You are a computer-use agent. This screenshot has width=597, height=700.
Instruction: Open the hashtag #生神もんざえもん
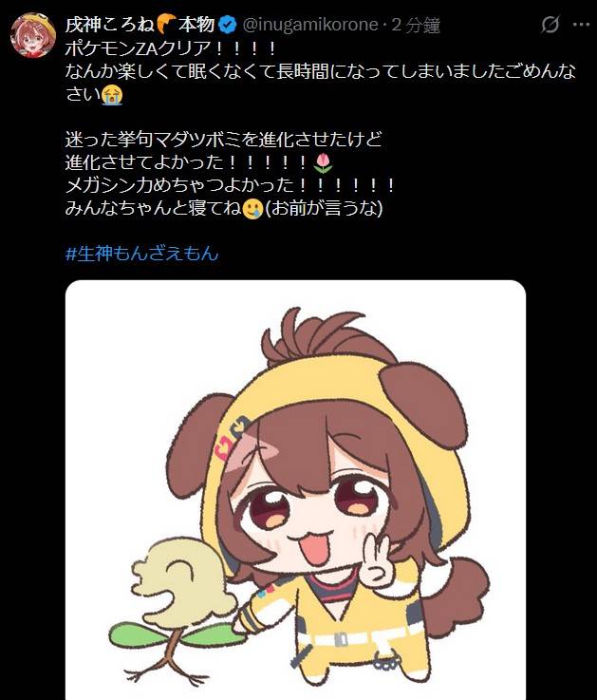point(141,254)
